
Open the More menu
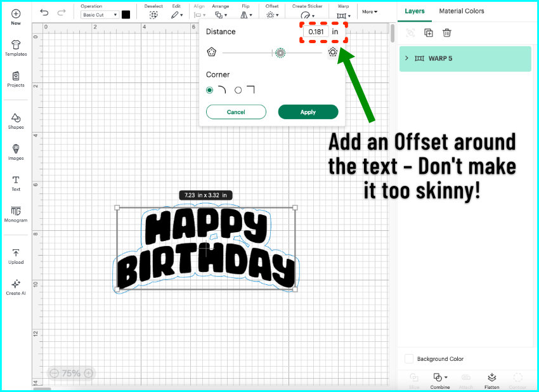click(370, 11)
